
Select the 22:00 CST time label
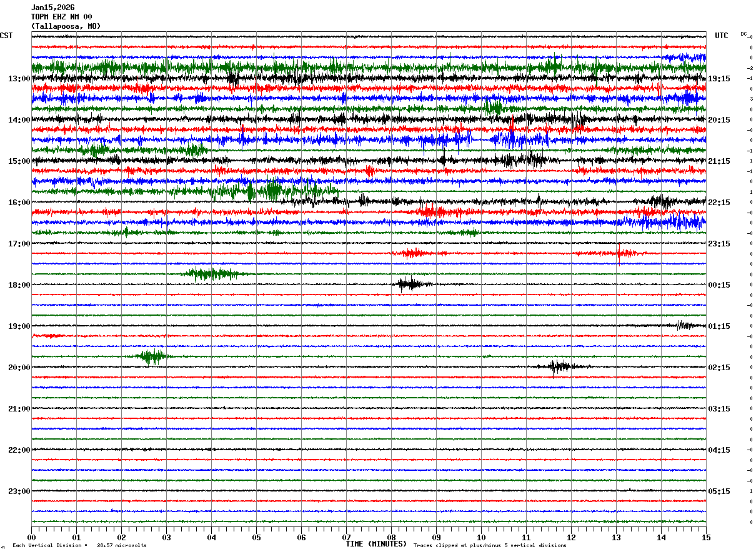click(x=19, y=450)
